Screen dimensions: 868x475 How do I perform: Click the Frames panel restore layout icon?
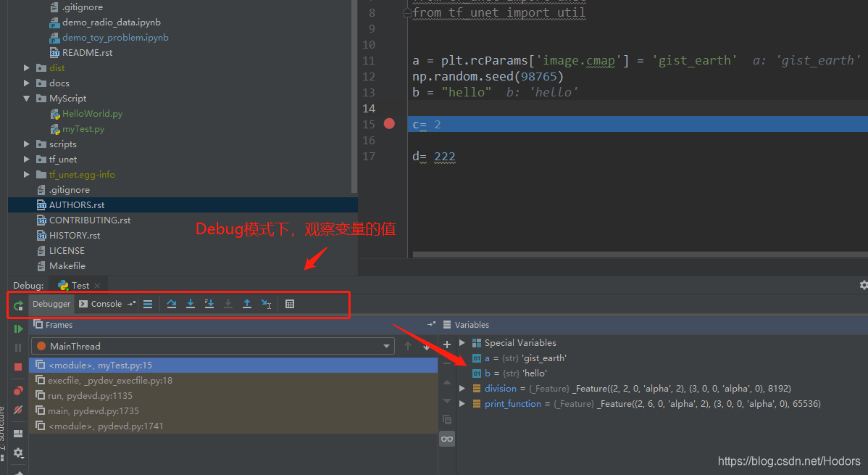431,324
